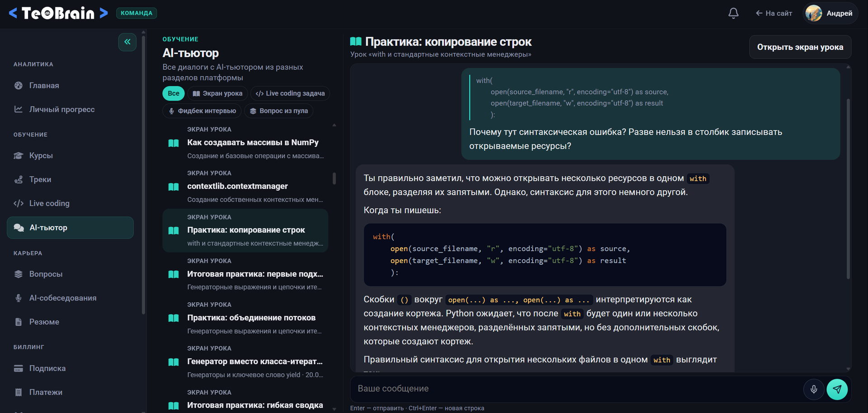This screenshot has height=413, width=868.
Task: Open AI-собеседования microphone icon
Action: [x=19, y=298]
